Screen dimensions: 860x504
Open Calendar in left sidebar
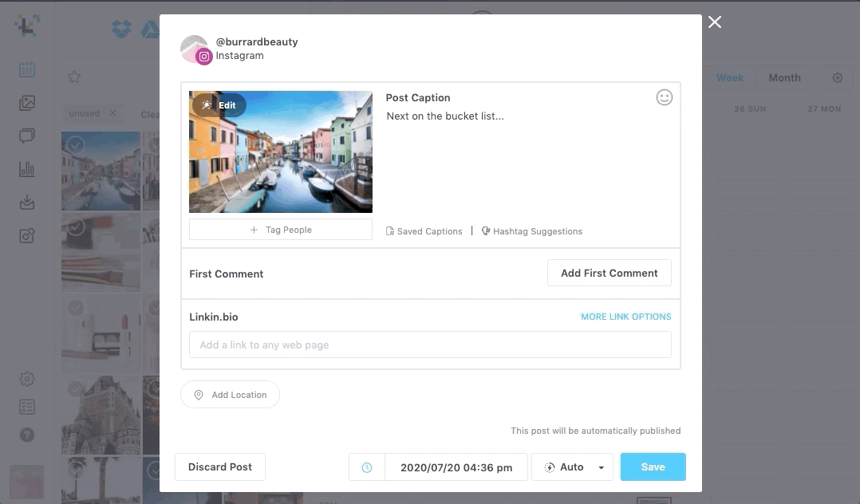pos(27,69)
